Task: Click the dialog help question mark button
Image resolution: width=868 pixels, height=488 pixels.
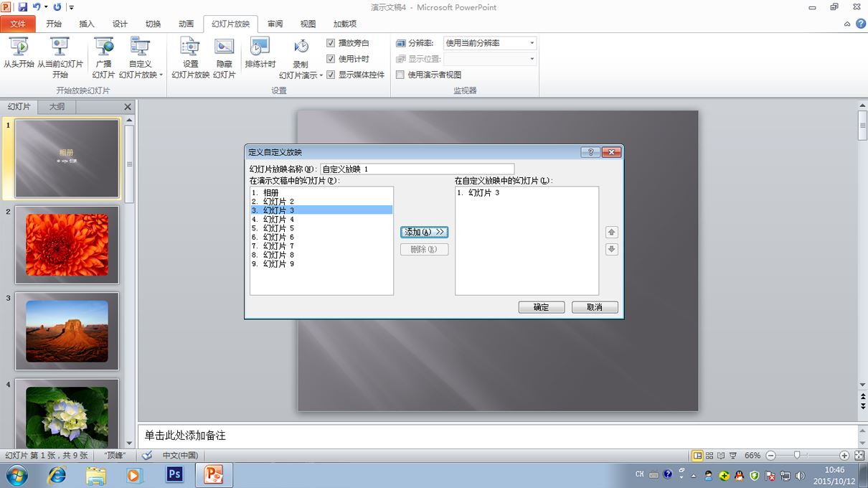Action: pos(590,152)
